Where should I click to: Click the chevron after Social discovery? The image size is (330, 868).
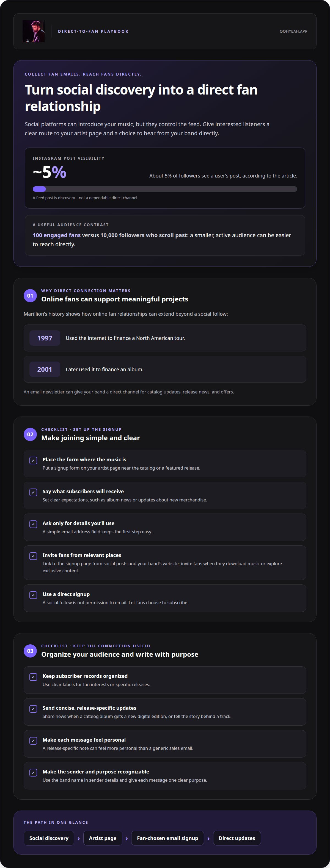point(79,838)
